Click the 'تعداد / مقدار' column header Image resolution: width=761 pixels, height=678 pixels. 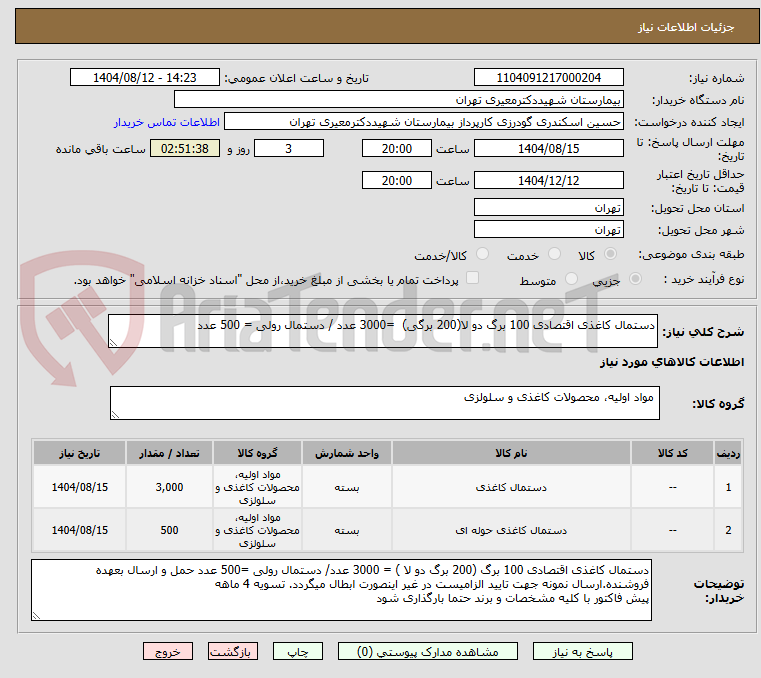pyautogui.click(x=169, y=453)
